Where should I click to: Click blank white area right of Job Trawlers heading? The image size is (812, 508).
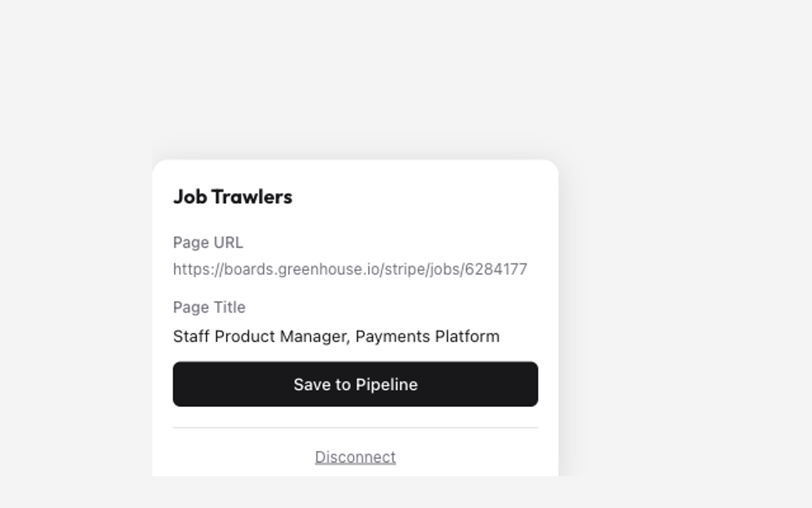coord(419,197)
